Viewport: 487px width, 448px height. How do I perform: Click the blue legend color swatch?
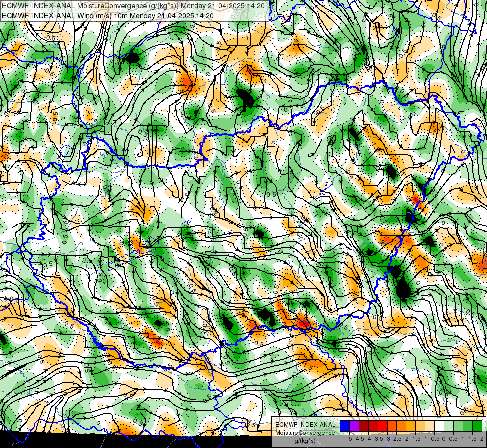click(345, 426)
